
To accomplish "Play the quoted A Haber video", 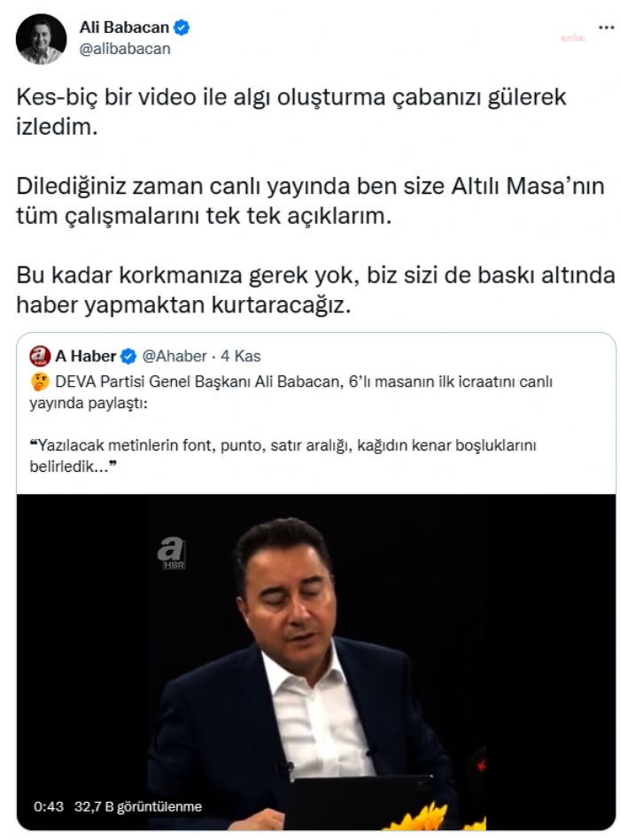I will click(316, 661).
